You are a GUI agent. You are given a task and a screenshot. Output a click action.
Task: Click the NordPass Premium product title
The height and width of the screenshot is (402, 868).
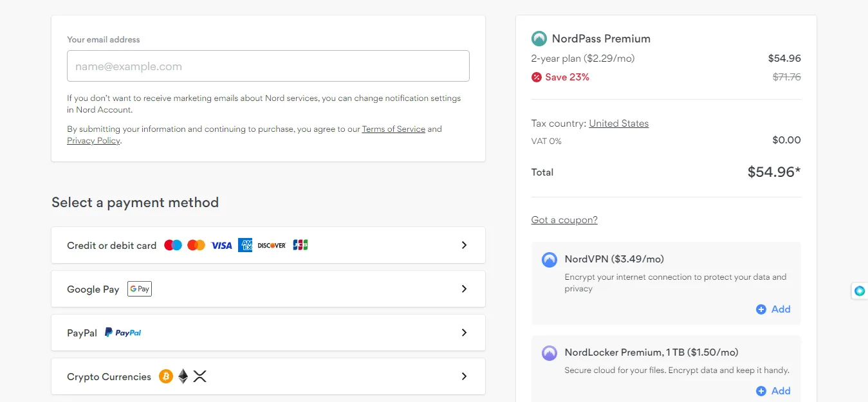tap(601, 39)
